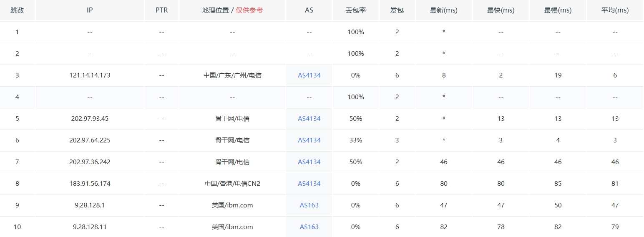This screenshot has height=237, width=644.
Task: Select IP address 183.91.56.174
Action: coord(90,184)
